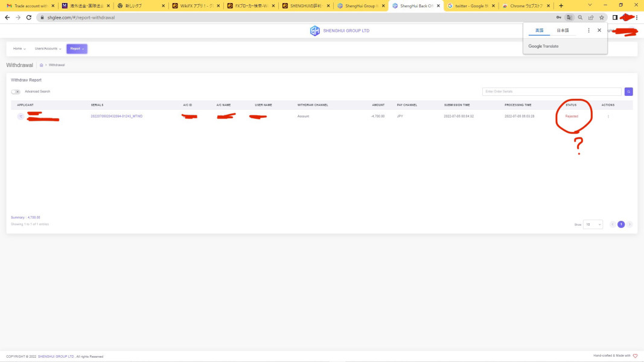
Task: Click the browser address bar URL
Action: 81,17
